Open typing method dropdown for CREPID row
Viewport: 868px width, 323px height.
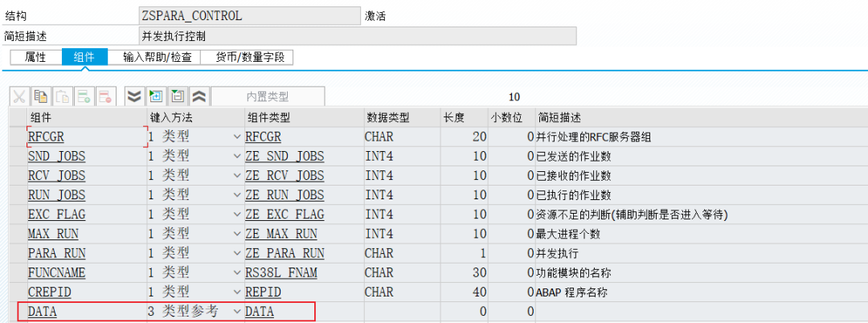(x=237, y=292)
